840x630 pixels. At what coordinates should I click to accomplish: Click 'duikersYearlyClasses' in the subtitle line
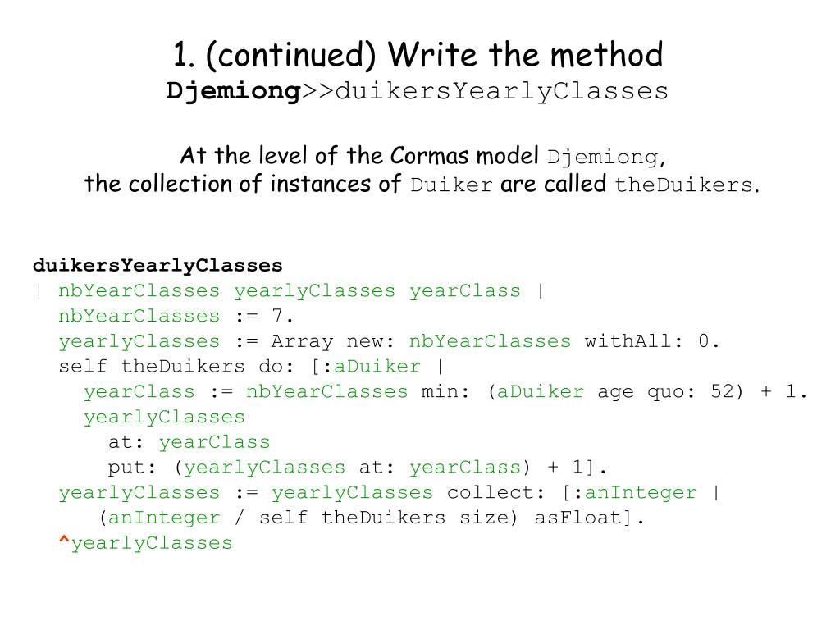(x=501, y=91)
